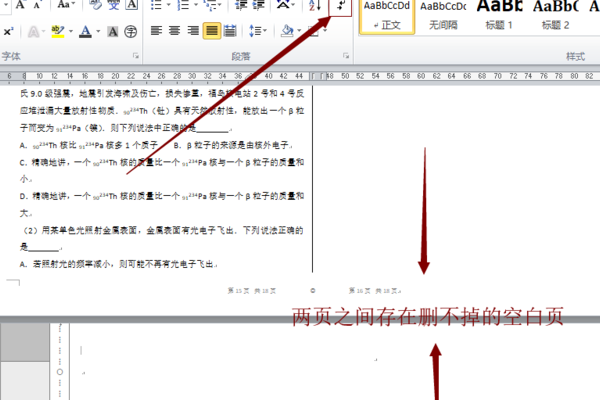Open the Text Effects dropdown arrow
Screen dimensions: 600x400
[x=44, y=31]
